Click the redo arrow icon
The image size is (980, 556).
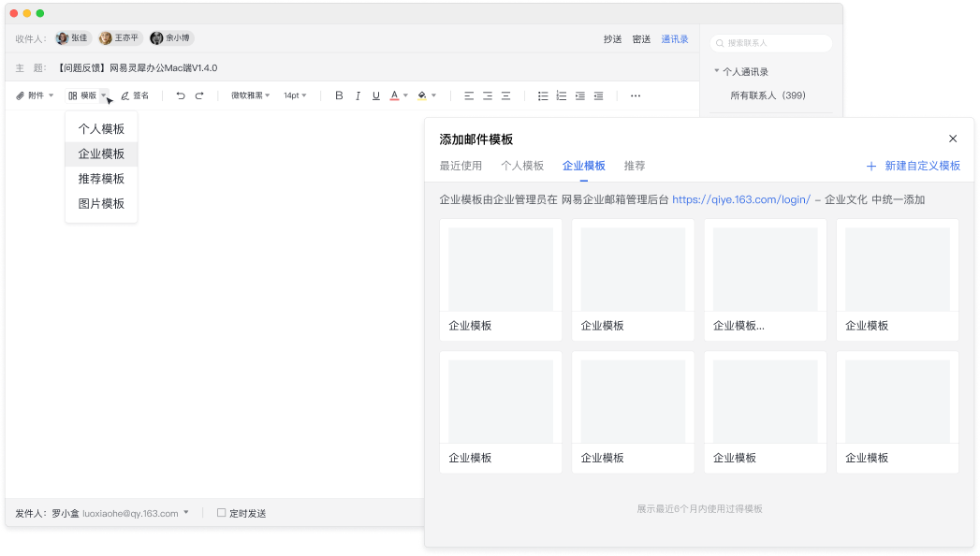point(199,95)
